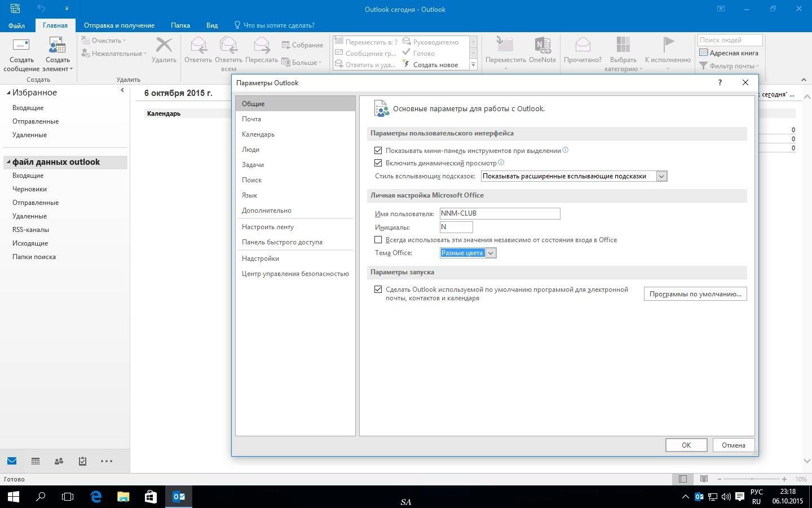Click the К исполнению flag icon
Image resolution: width=812 pixels, height=508 pixels.
tap(668, 45)
